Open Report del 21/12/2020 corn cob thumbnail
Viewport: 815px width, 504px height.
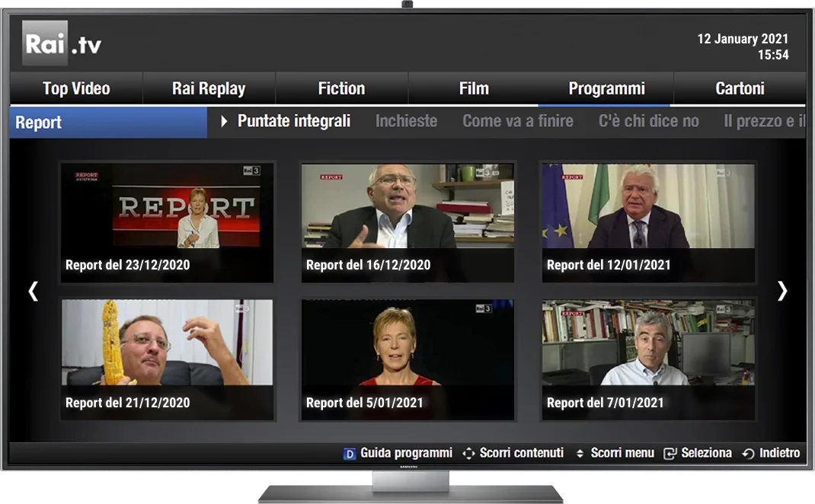(x=167, y=359)
